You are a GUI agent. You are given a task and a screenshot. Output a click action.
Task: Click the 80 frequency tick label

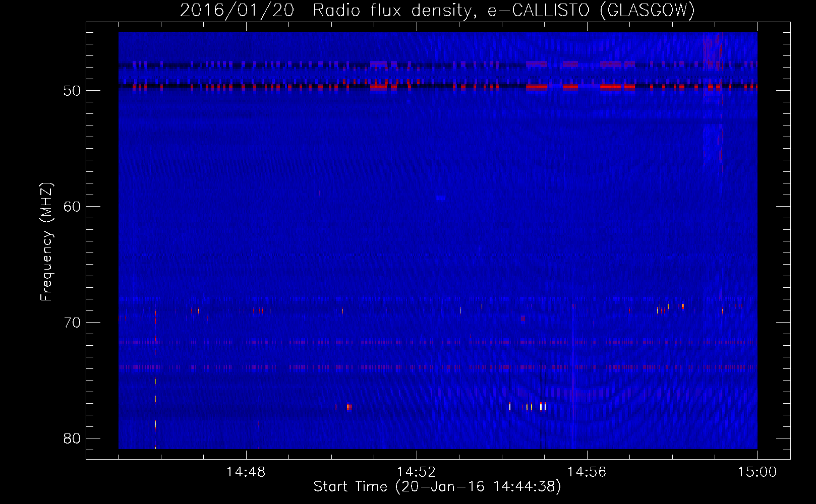[x=72, y=438]
